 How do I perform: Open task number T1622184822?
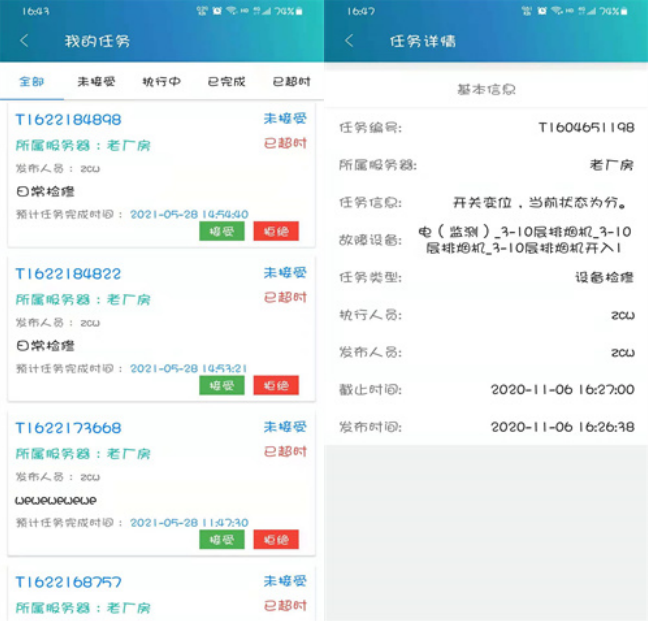68,274
